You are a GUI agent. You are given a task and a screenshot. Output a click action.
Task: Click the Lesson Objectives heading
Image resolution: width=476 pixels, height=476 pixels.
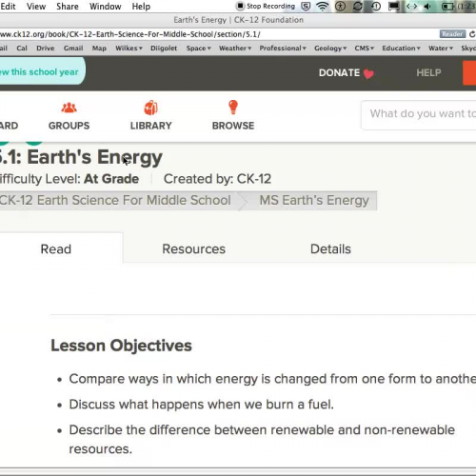(121, 346)
